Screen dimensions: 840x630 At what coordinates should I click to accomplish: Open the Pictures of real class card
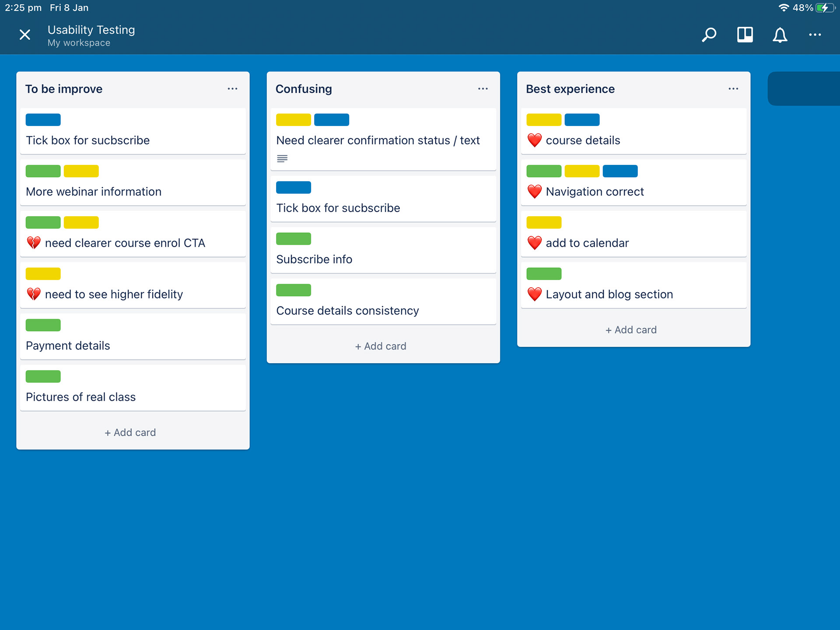[x=133, y=388]
